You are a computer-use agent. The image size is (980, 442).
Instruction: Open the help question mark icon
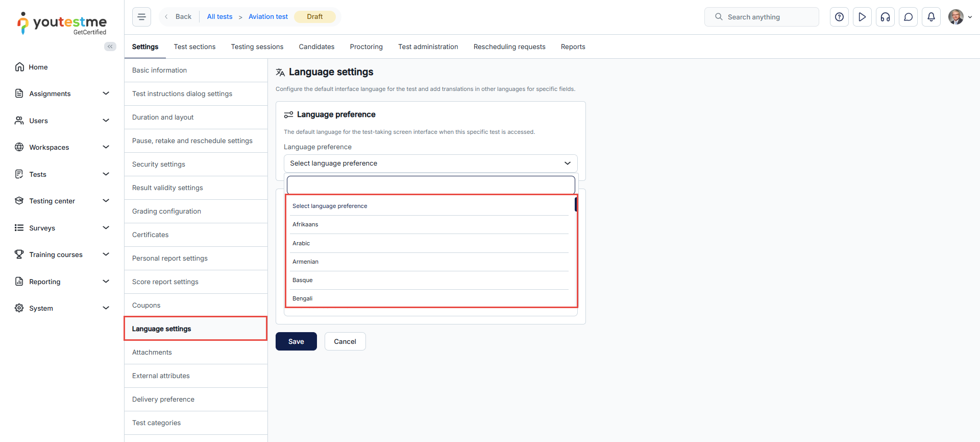[x=839, y=17]
